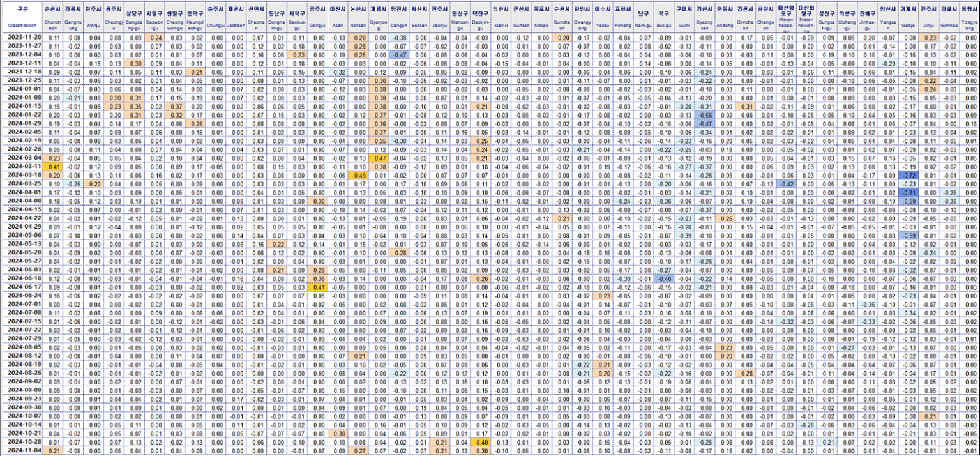Viewport: 980px width, 456px height.
Task: Click the 2024-03-11 row label
Action: tap(22, 165)
